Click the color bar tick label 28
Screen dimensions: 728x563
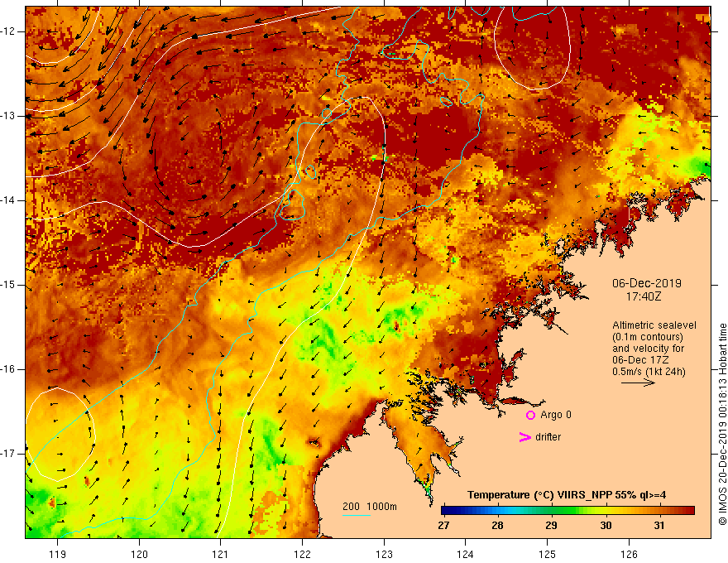(x=497, y=526)
